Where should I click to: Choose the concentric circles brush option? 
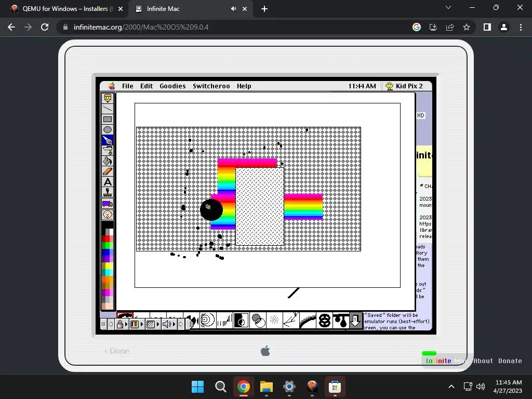pos(208,320)
